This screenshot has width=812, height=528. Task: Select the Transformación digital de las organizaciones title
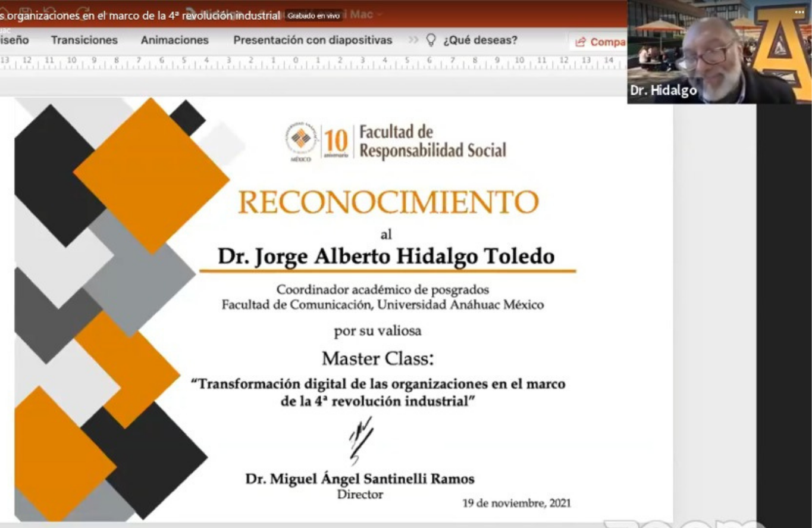point(378,393)
